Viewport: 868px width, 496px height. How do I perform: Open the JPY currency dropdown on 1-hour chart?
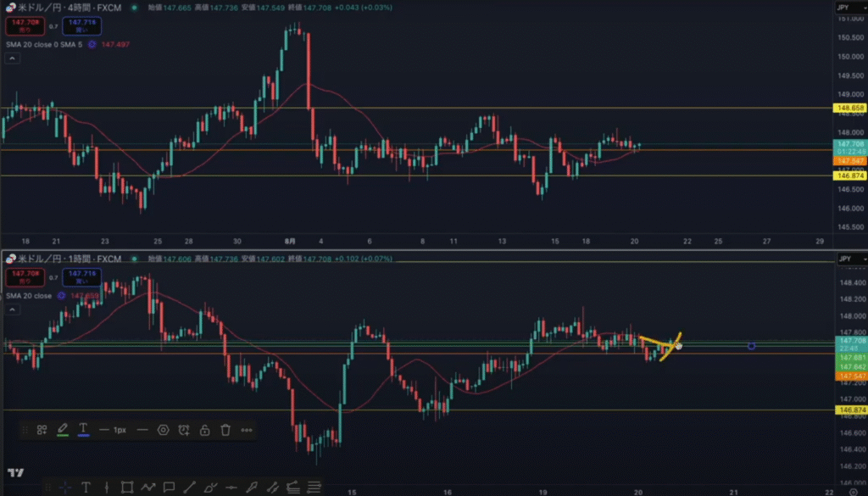851,259
